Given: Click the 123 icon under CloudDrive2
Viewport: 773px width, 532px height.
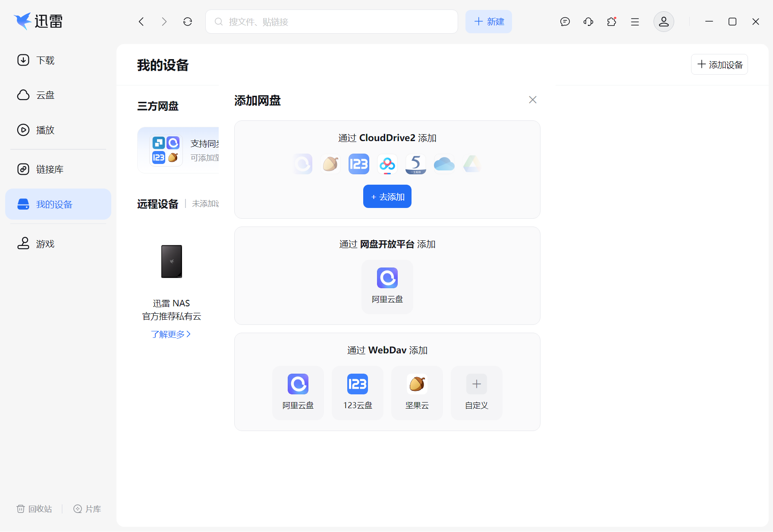Looking at the screenshot, I should pyautogui.click(x=359, y=164).
